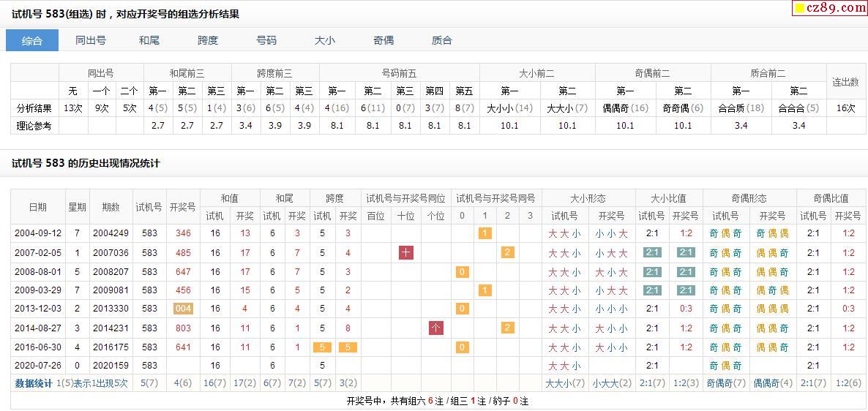Screen dimensions: 868x411
Task: Switch to the 奇偶 tab
Action: (x=384, y=40)
